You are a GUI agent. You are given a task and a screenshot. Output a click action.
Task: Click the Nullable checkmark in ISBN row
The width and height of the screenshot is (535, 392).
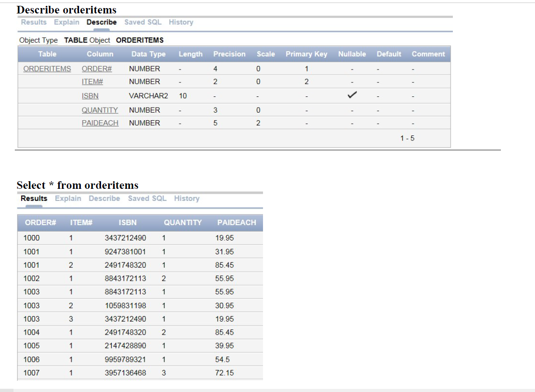(352, 95)
